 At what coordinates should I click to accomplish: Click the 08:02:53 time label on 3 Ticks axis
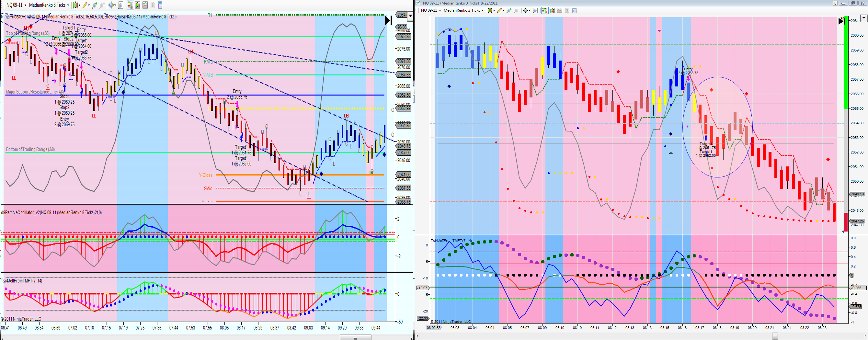[x=434, y=327]
